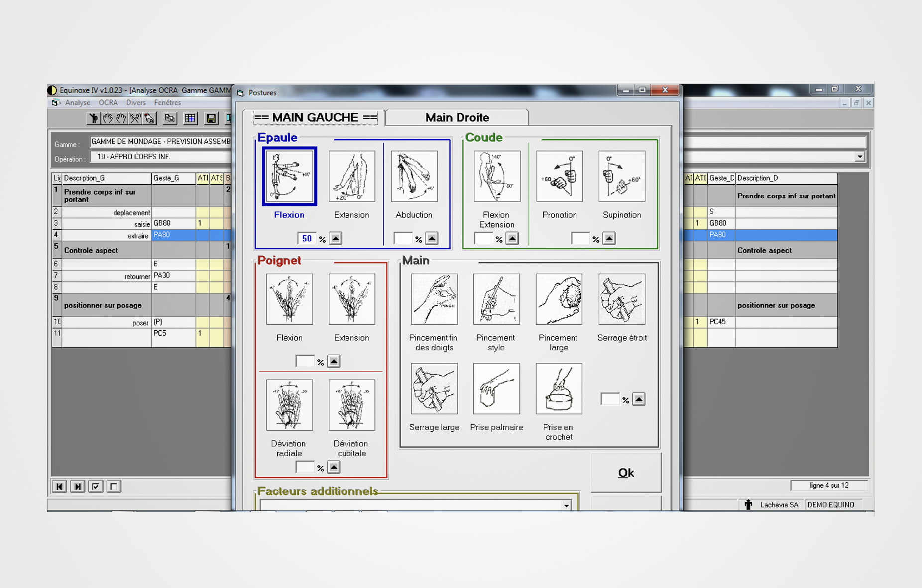Image resolution: width=922 pixels, height=588 pixels.
Task: Open arrow for Poignet Flexion Extension %
Action: (x=334, y=361)
